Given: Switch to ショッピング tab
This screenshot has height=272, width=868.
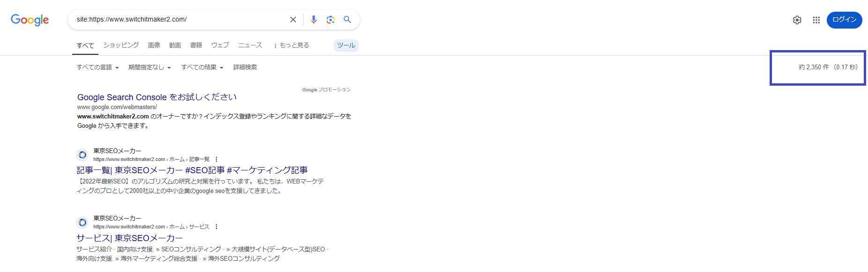Looking at the screenshot, I should tap(121, 45).
